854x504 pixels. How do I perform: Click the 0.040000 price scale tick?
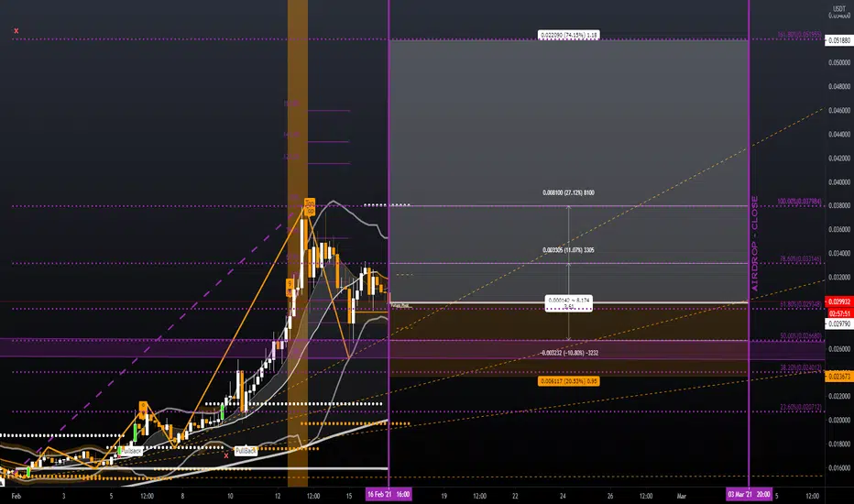pos(839,182)
